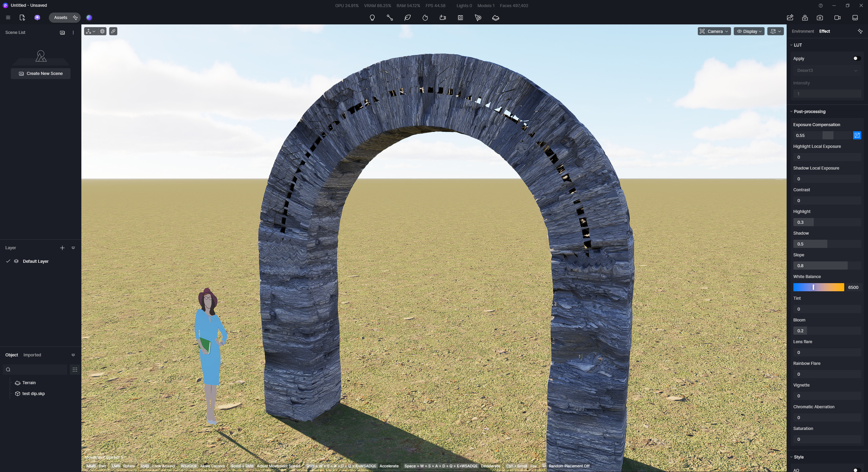Toggle auto exposure button beside Exposure Compensation
The width and height of the screenshot is (868, 472).
pos(857,135)
